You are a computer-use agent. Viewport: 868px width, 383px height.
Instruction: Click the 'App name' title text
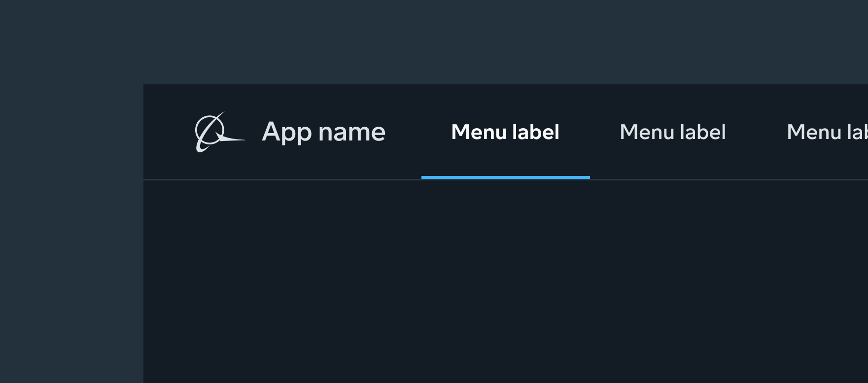(323, 132)
